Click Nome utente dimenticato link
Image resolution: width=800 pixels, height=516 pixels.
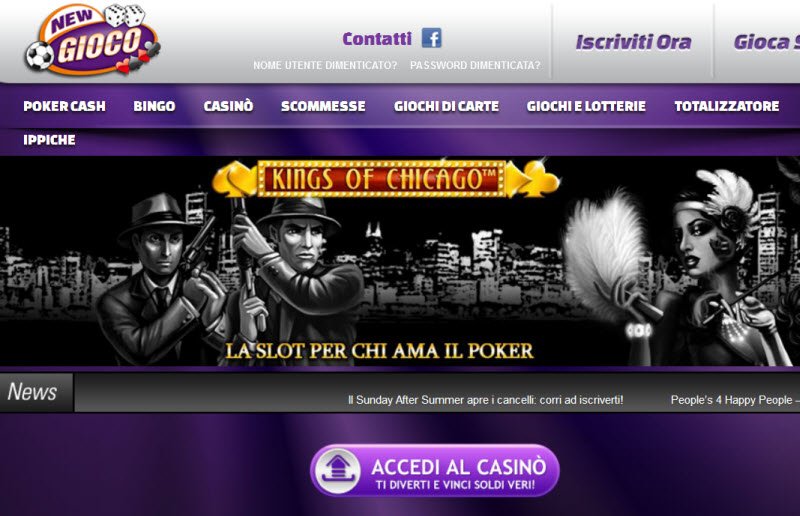[x=325, y=65]
